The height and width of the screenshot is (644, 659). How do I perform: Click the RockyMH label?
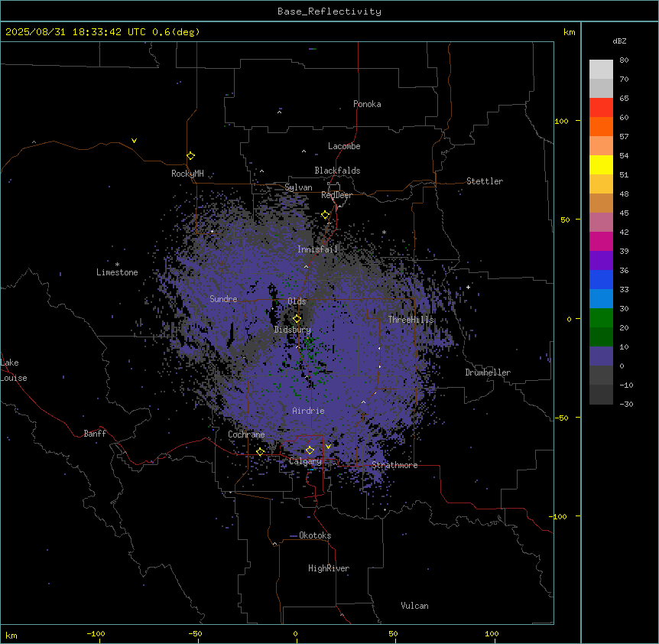(187, 174)
